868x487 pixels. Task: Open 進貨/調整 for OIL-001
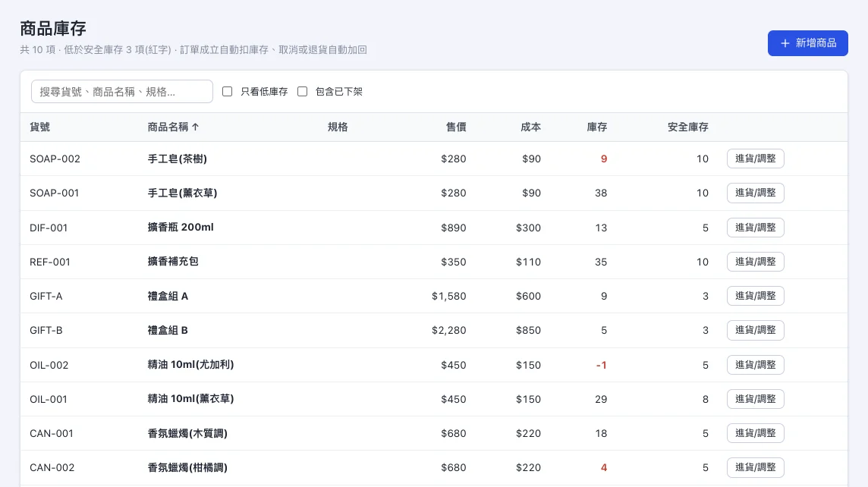click(x=755, y=399)
